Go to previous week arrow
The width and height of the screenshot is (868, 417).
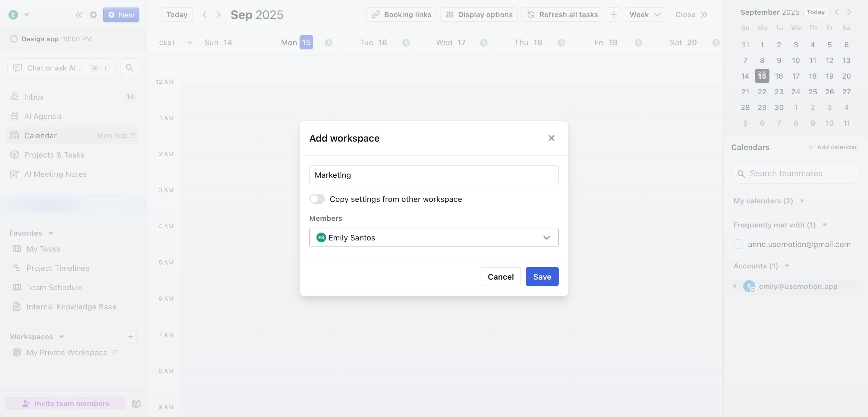(205, 14)
